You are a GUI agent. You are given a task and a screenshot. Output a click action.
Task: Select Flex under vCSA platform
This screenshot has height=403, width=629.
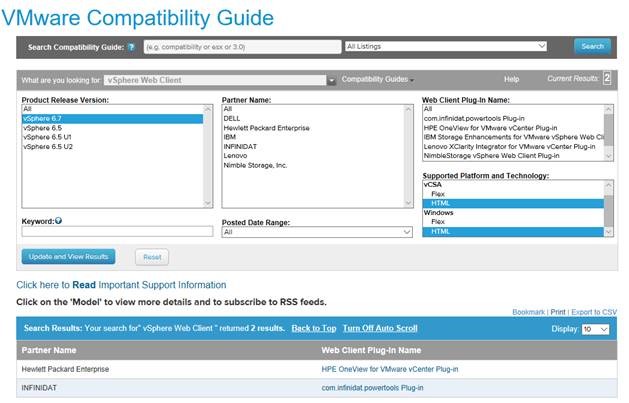coord(513,194)
